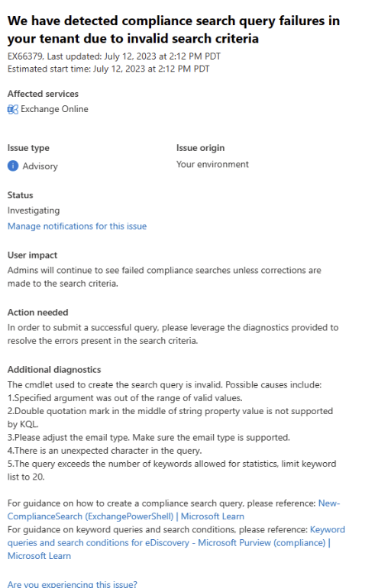Click the Issue origin heading
The width and height of the screenshot is (365, 588).
click(201, 148)
